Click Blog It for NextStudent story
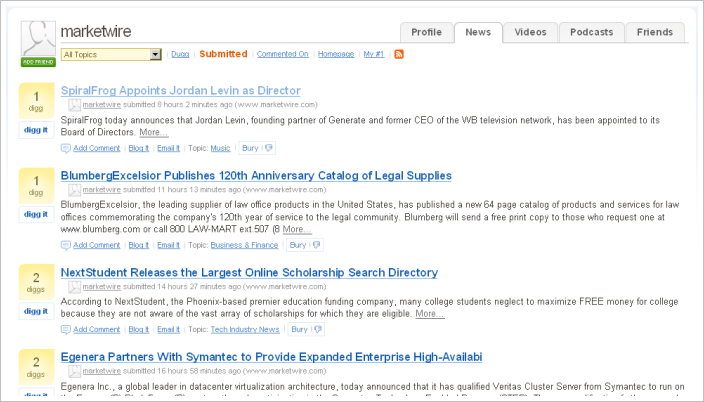The image size is (704, 402). pos(139,330)
